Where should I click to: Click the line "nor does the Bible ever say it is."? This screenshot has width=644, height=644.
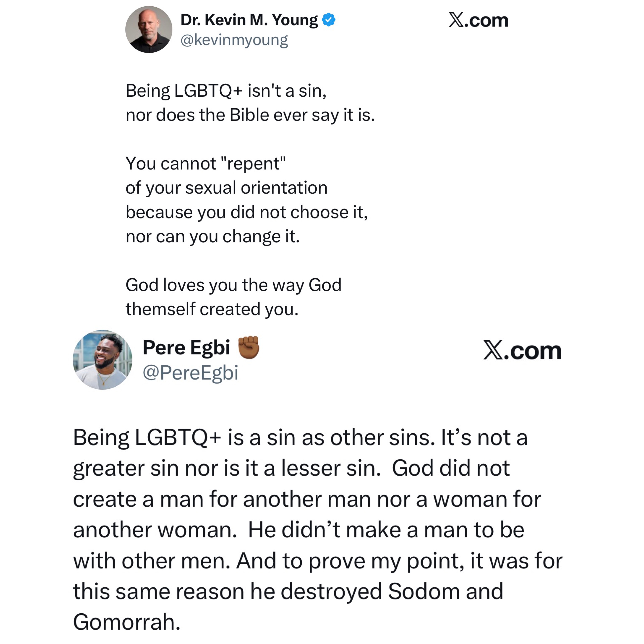click(x=250, y=115)
